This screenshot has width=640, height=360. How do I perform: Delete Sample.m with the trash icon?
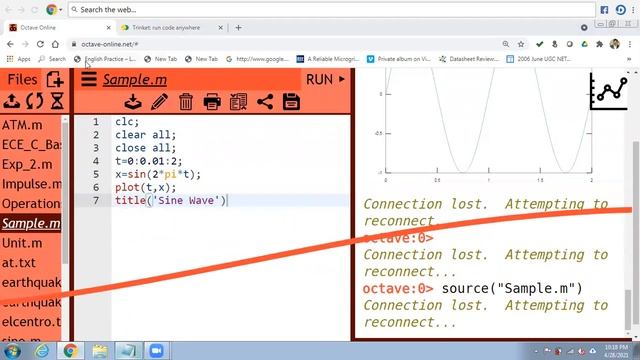(186, 102)
